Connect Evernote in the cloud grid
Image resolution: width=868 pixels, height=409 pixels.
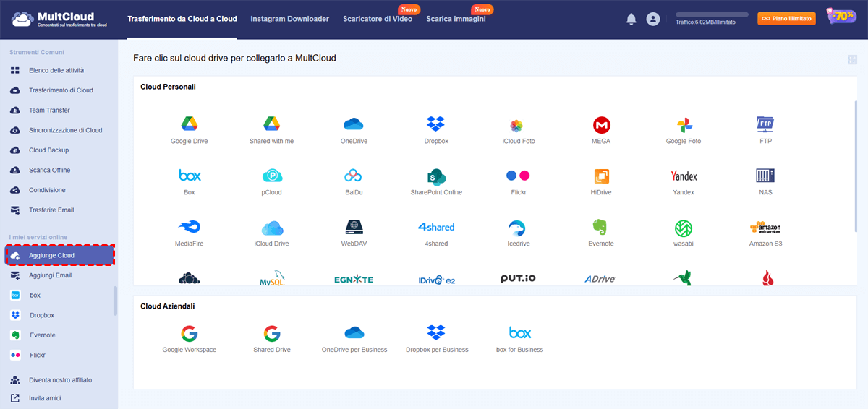click(601, 233)
